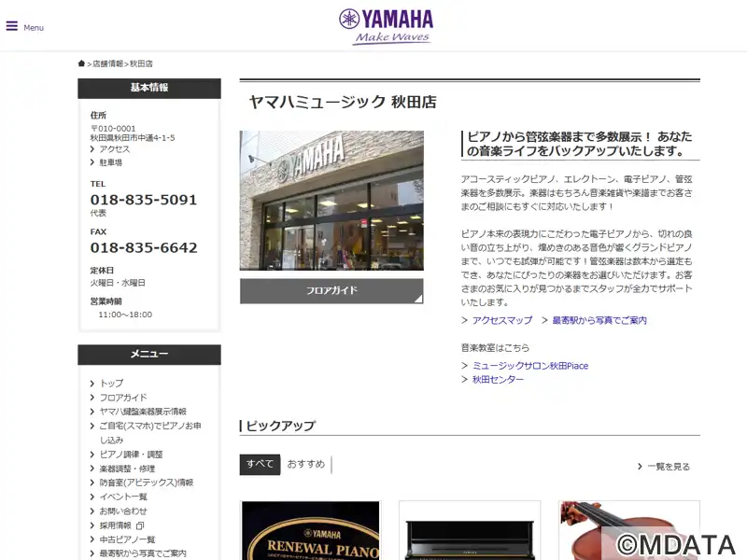Open 店舗情報 breadcrumb link
The height and width of the screenshot is (560, 747).
pyautogui.click(x=107, y=63)
